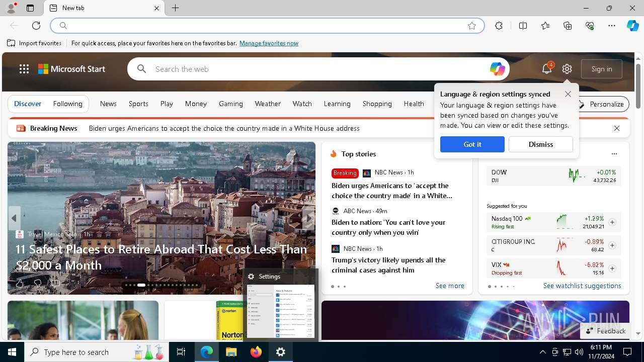Open Task View on the taskbar
644x362 pixels.
pos(181,352)
